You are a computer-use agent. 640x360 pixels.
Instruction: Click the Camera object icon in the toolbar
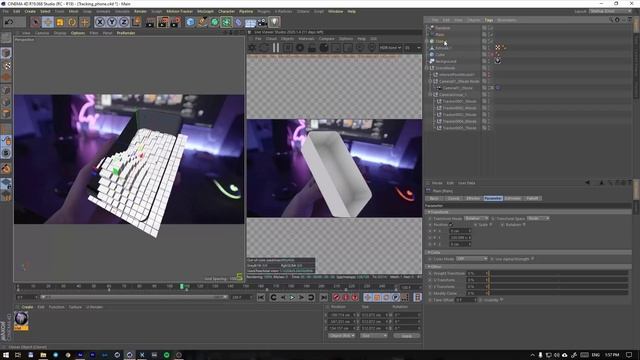262,22
